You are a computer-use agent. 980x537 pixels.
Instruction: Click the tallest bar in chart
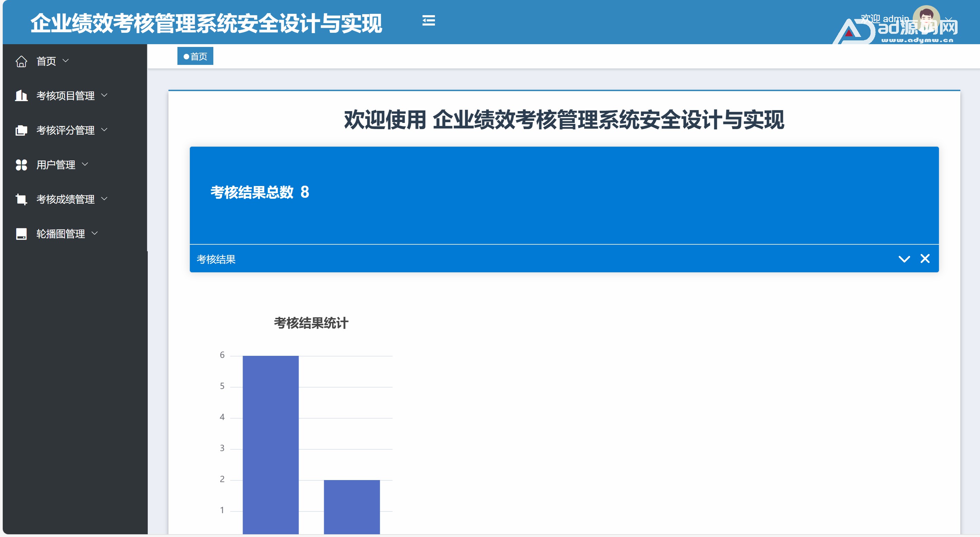(x=271, y=444)
